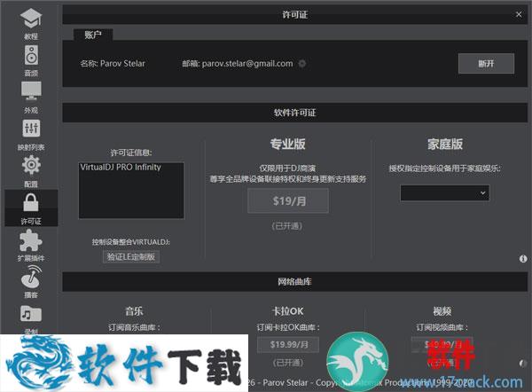Click the 软件许可证 section header

pyautogui.click(x=295, y=113)
